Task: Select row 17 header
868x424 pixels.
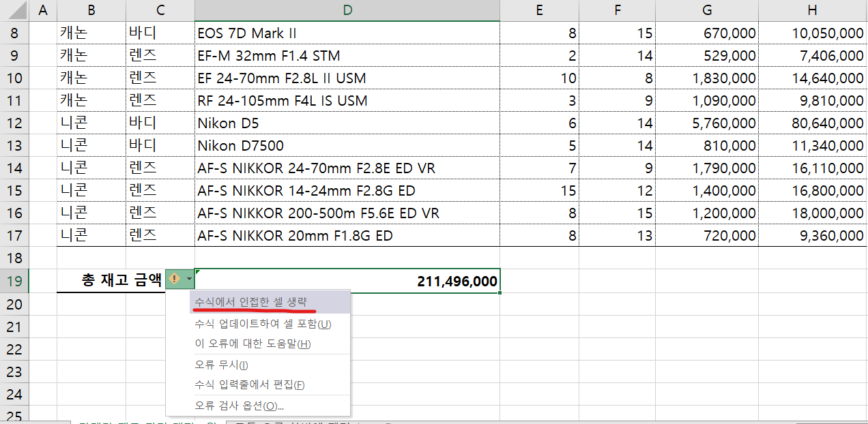Action: 14,235
